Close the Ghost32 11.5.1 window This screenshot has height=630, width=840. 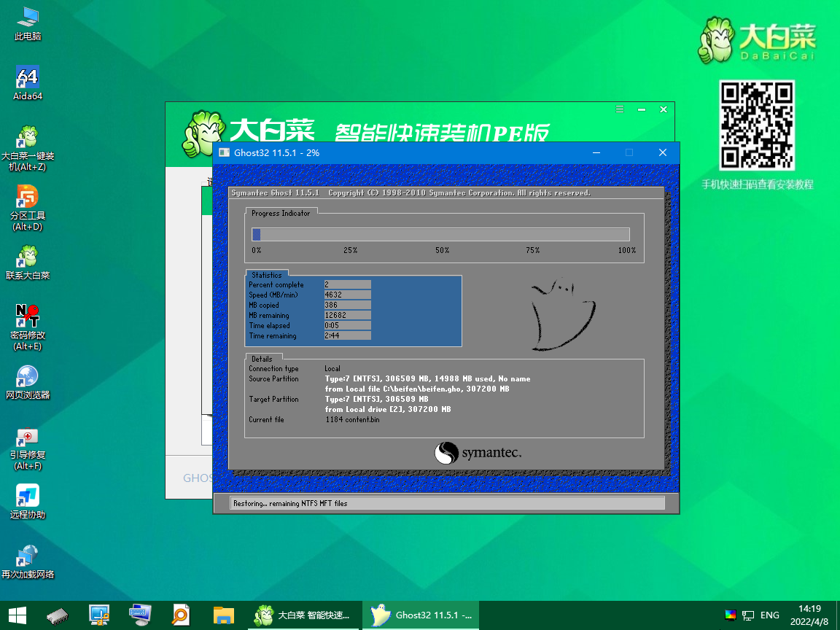click(663, 152)
